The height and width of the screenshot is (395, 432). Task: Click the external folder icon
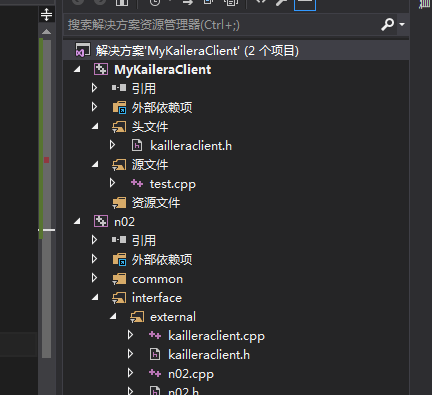[x=137, y=317]
